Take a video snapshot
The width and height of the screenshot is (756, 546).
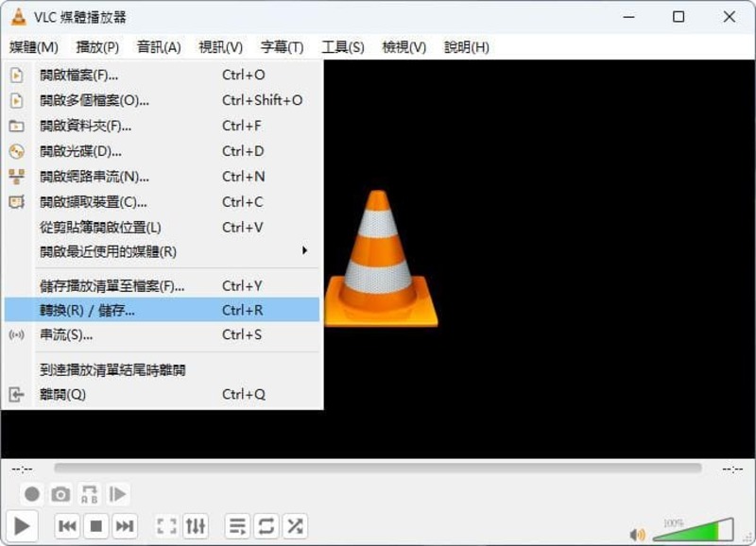[x=61, y=493]
